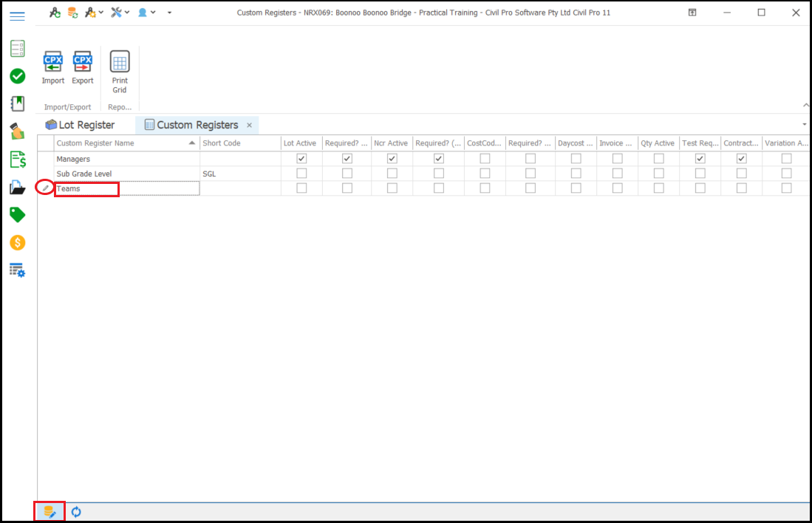The height and width of the screenshot is (523, 812).
Task: Click the register settings sidebar icon
Action: (x=17, y=270)
